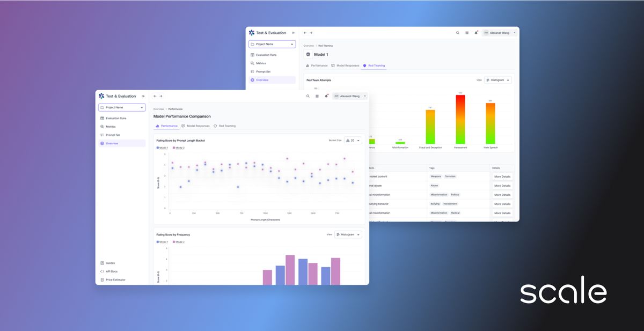The height and width of the screenshot is (331, 644).
Task: Go back arrow in Red Teaming window
Action: click(305, 33)
